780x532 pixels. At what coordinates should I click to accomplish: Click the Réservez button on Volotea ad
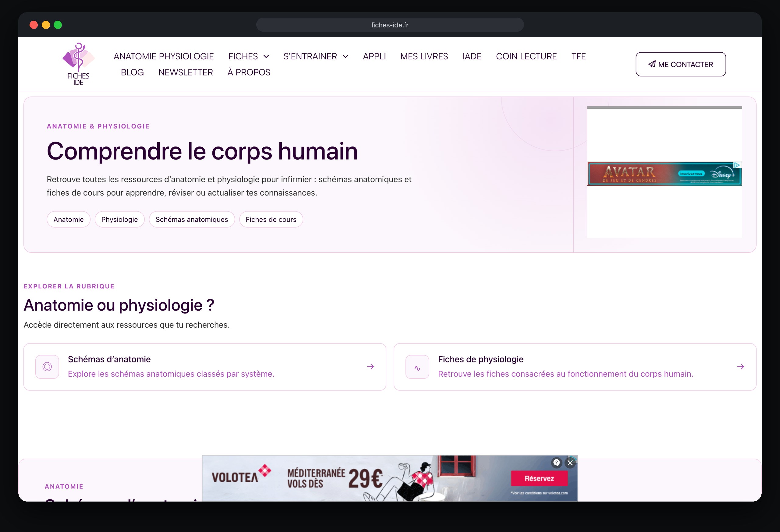pyautogui.click(x=539, y=478)
